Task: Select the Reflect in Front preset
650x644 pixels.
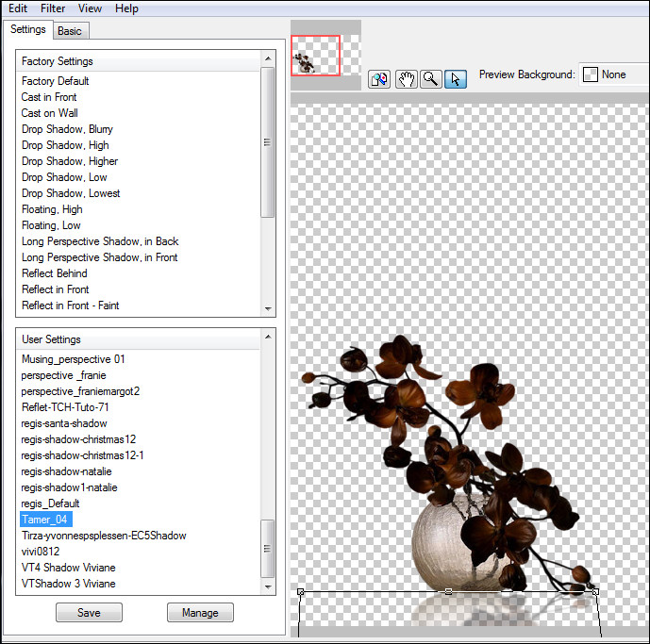Action: coord(55,289)
